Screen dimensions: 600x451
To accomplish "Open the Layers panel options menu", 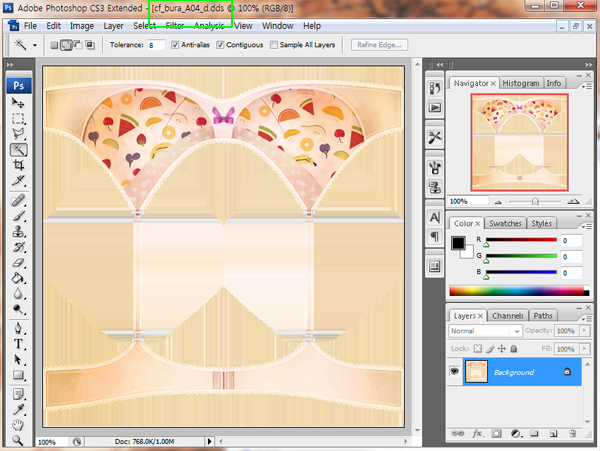I will 587,319.
